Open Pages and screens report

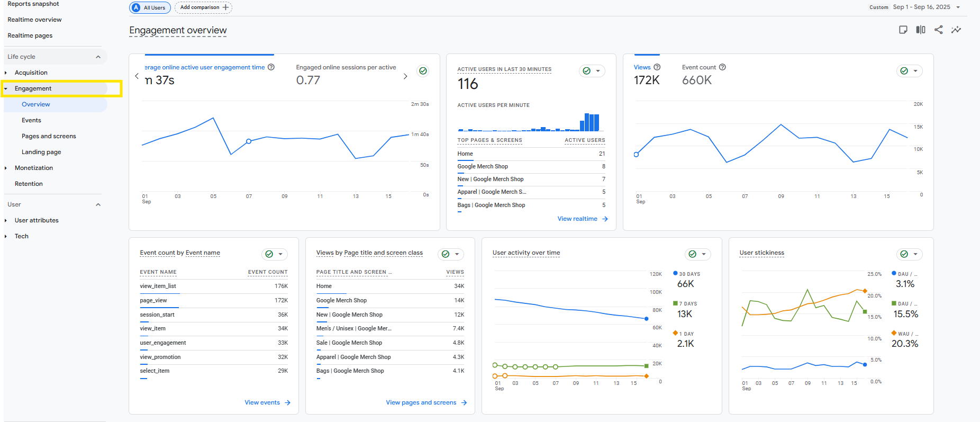49,136
